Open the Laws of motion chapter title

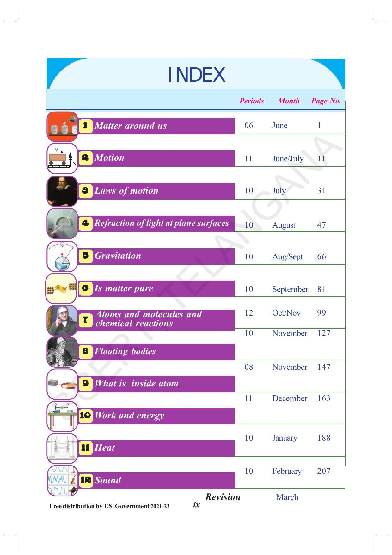pyautogui.click(x=126, y=191)
